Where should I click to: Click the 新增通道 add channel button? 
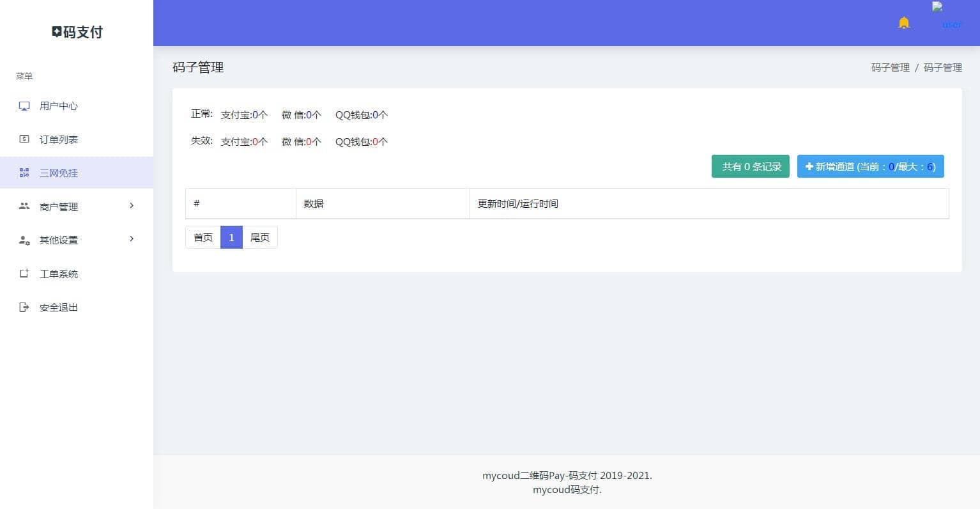tap(870, 167)
